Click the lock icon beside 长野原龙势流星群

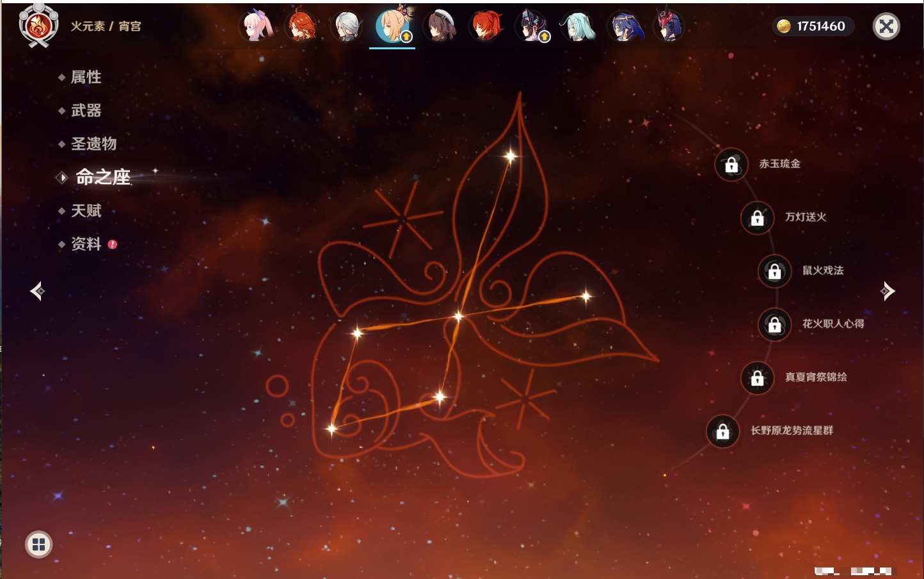(722, 431)
